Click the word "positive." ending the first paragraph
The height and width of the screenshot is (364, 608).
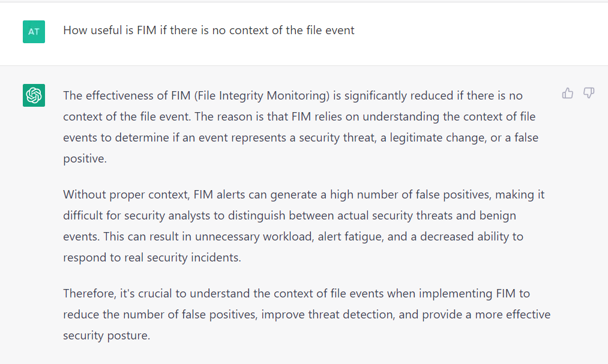pyautogui.click(x=85, y=158)
